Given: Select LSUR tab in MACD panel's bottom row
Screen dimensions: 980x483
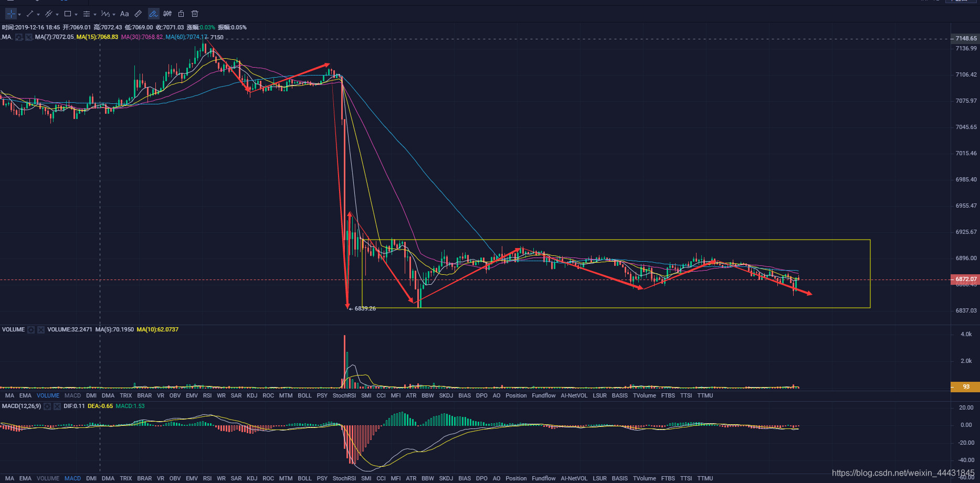Looking at the screenshot, I should [599, 479].
